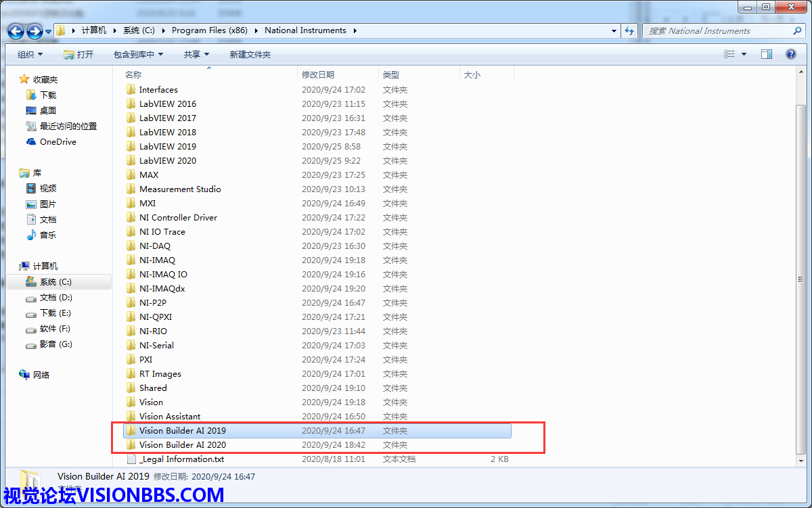
Task: Open the Help question mark button
Action: click(790, 54)
